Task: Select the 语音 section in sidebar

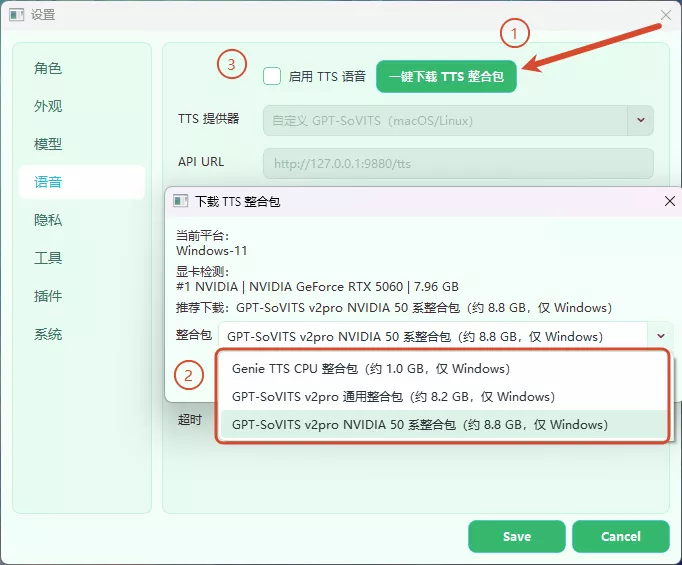Action: click(x=82, y=182)
